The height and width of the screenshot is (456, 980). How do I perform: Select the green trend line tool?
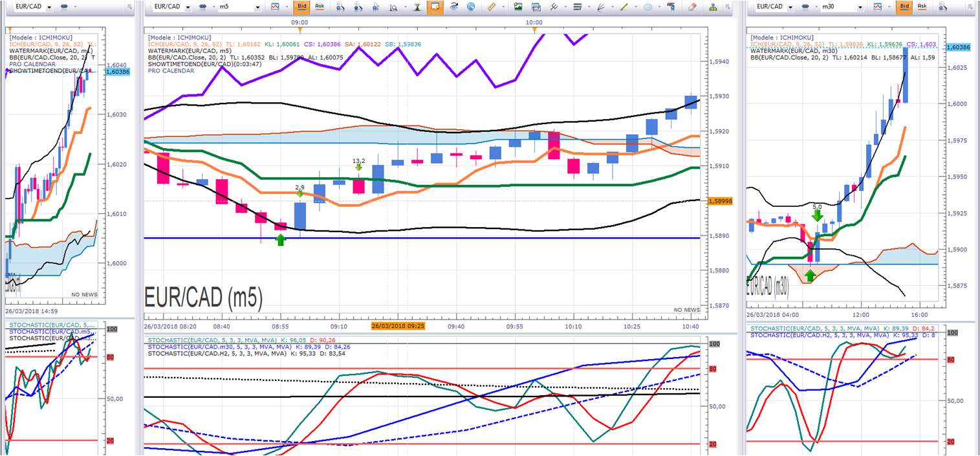pyautogui.click(x=624, y=6)
